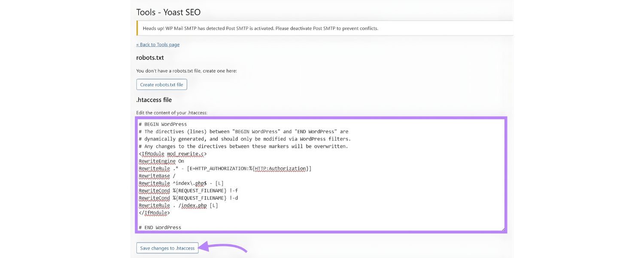Click the "# END WordPress" line
The width and height of the screenshot is (644, 258).
click(x=160, y=227)
